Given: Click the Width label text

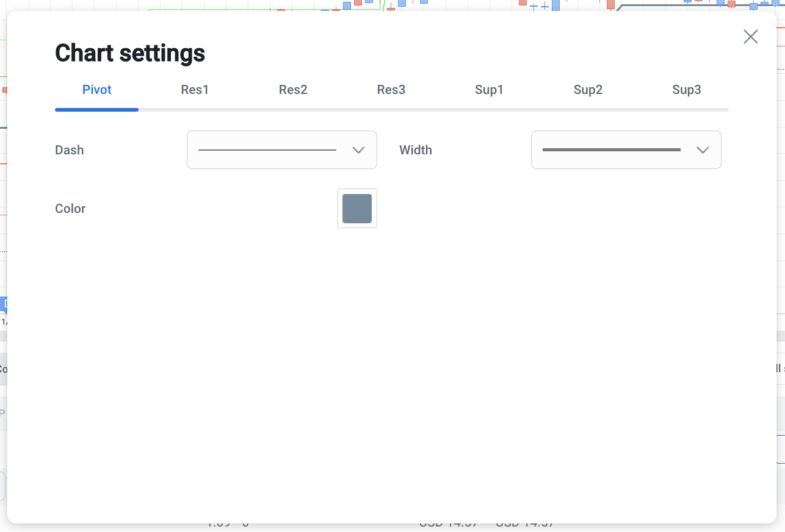Looking at the screenshot, I should coord(415,150).
